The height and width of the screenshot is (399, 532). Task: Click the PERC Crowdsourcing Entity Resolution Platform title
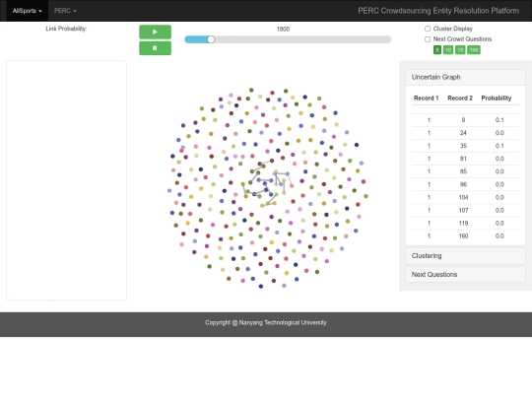(438, 11)
